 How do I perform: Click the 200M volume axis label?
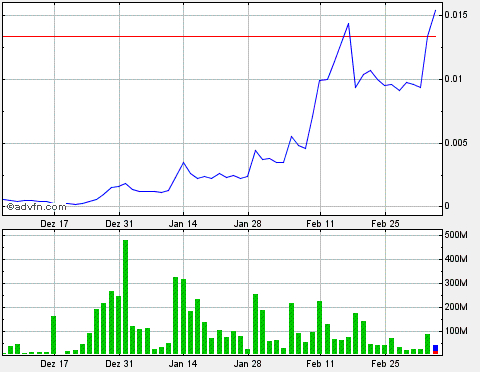point(456,307)
